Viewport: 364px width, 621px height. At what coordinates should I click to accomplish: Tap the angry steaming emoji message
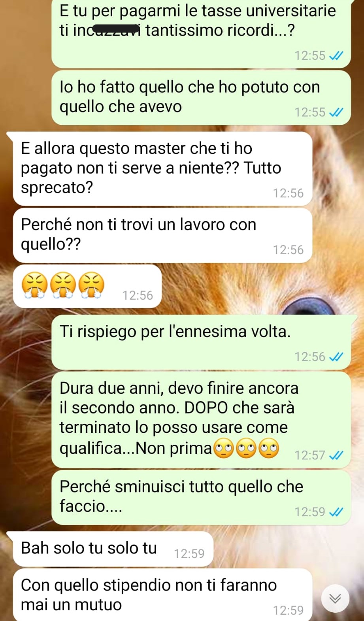click(87, 286)
